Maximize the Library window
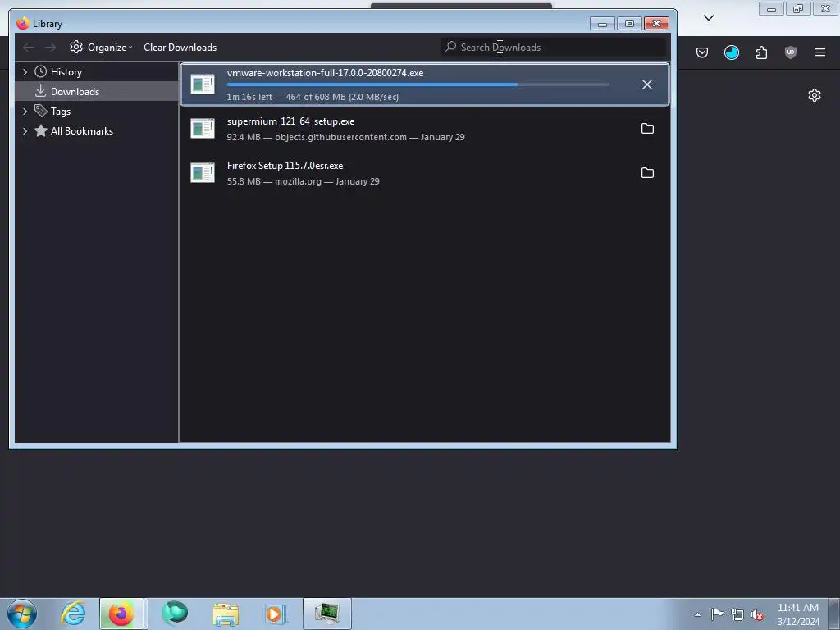This screenshot has width=840, height=630. click(x=629, y=24)
